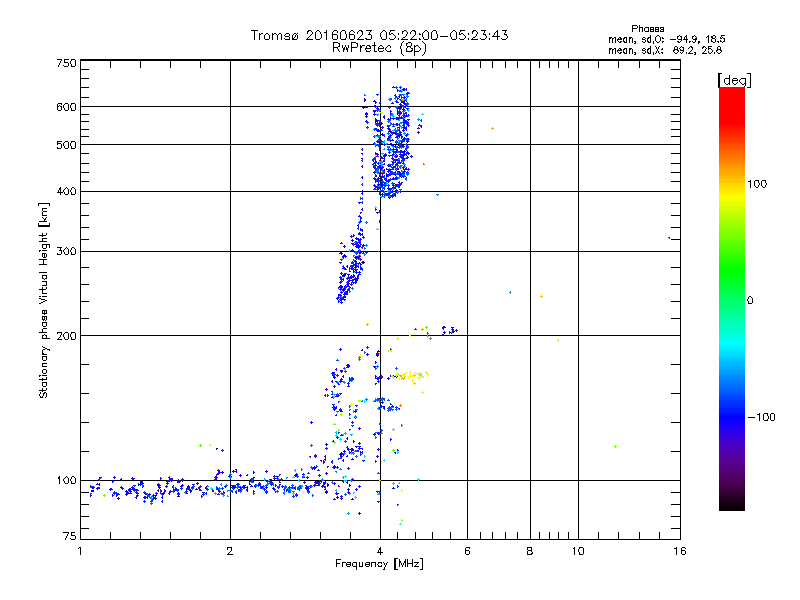800x600 pixels.
Task: Select the "mean, sd,X: 89.2, 25.8" line
Action: coord(665,50)
